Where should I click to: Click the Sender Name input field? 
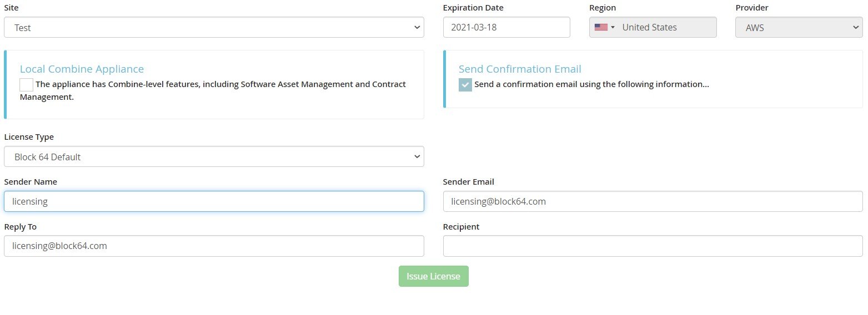(x=214, y=201)
